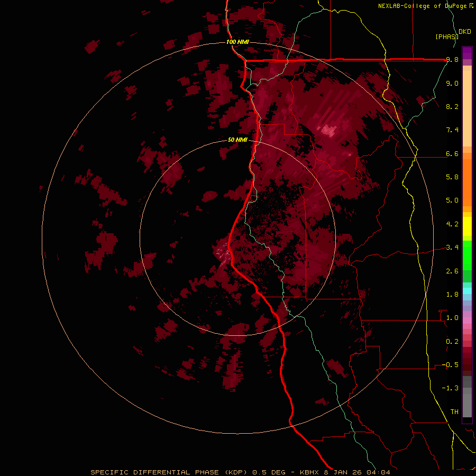Viewport: 476px width, 476px height.
Task: Click the 7.4 value on the color scale
Action: pos(452,130)
